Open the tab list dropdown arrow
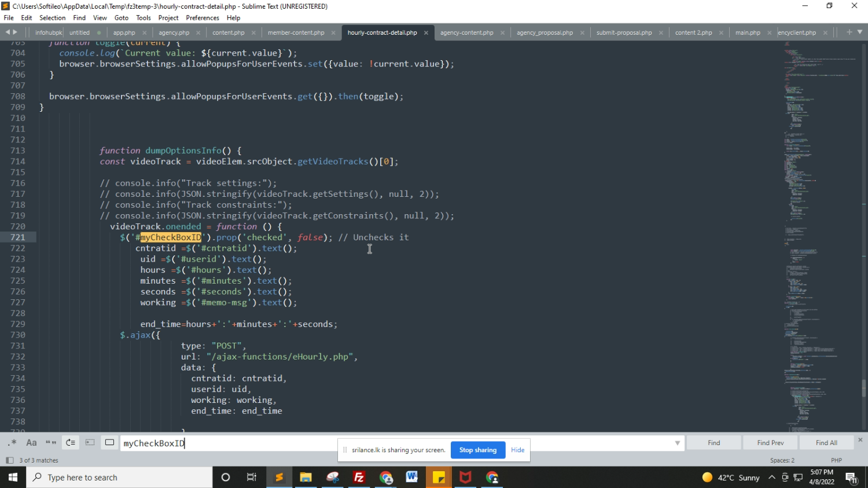 [860, 32]
